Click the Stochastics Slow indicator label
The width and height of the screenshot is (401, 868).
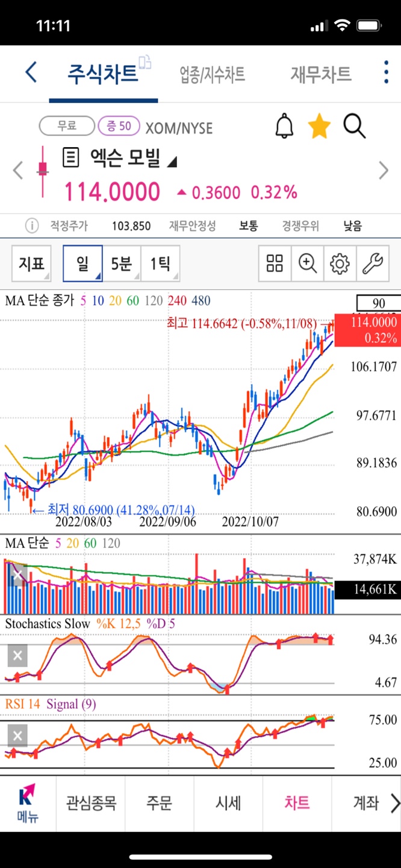48,624
